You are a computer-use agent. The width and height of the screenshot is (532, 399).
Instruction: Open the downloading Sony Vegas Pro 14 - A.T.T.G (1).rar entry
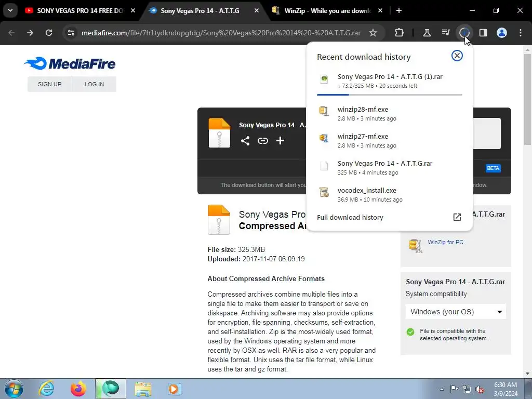[390, 81]
